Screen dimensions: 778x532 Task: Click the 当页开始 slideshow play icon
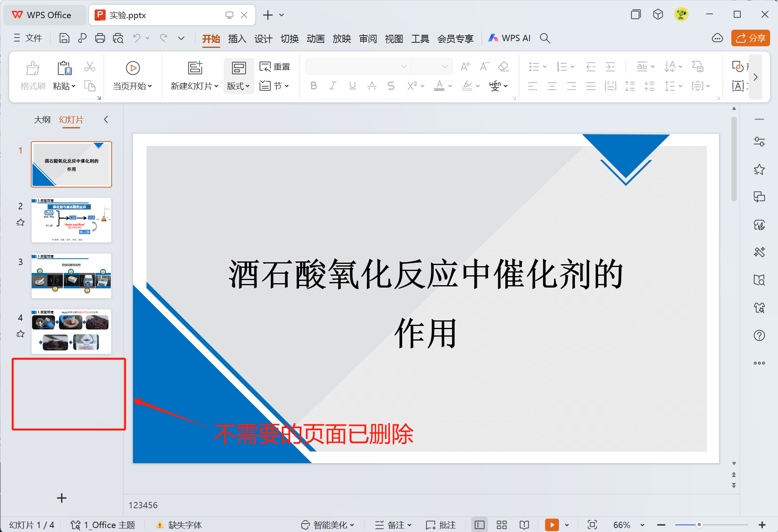tap(133, 68)
